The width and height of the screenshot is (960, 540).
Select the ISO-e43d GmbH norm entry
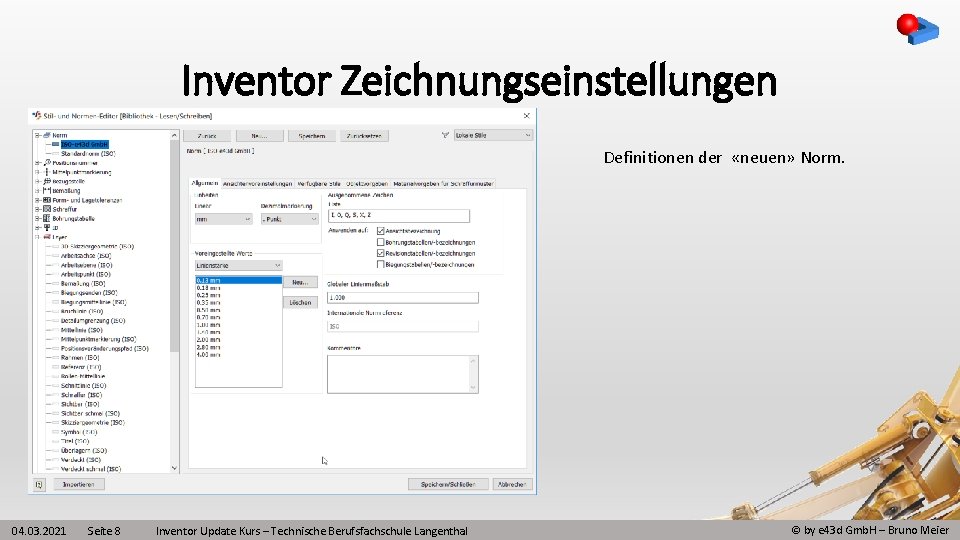[84, 144]
